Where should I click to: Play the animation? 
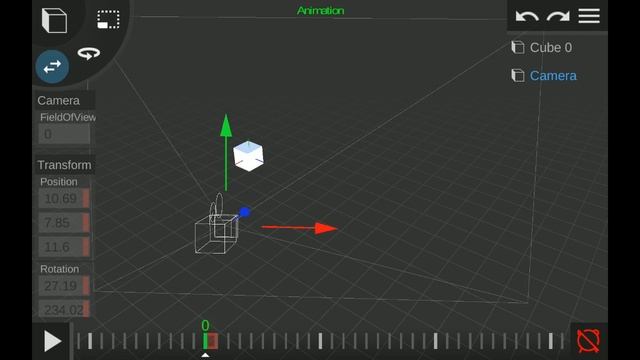pos(52,341)
